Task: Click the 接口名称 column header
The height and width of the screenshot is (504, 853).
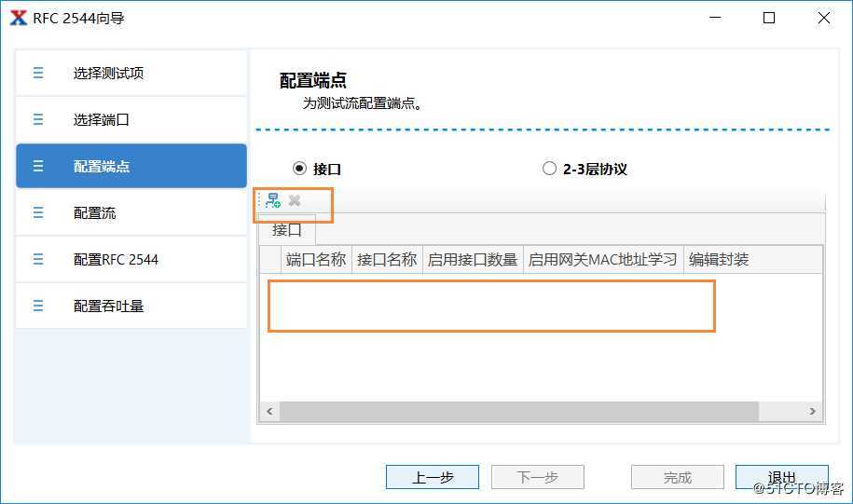Action: click(387, 259)
